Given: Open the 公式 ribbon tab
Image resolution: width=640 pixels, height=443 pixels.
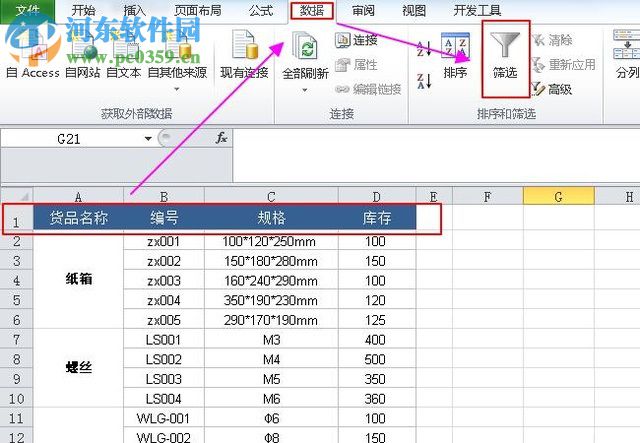Looking at the screenshot, I should click(x=261, y=11).
